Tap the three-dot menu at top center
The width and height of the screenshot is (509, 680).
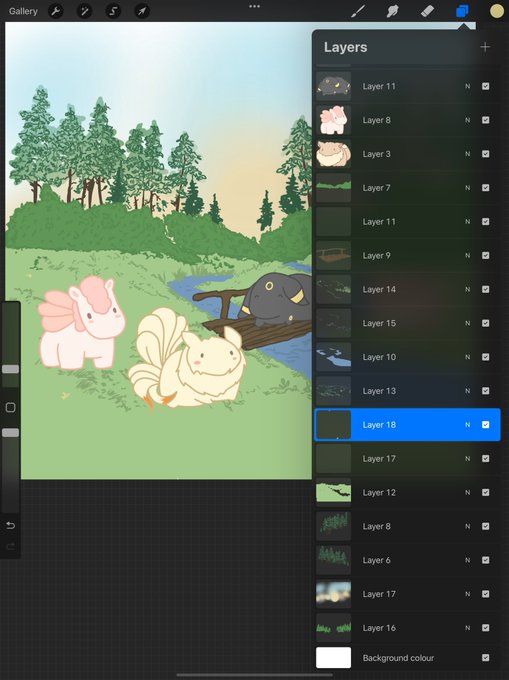click(254, 7)
